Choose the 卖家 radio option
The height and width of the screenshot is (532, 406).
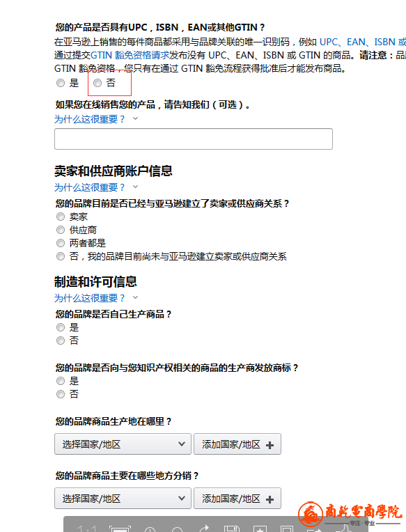[x=61, y=217]
